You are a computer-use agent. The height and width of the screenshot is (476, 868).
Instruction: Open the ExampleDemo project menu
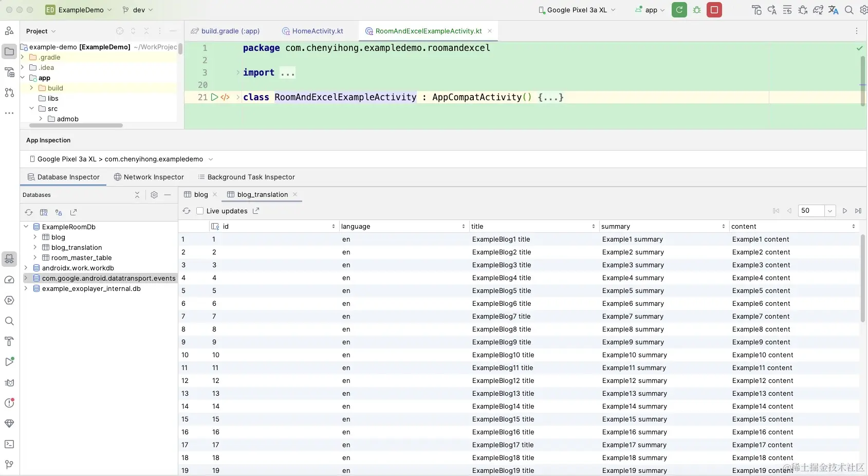point(79,10)
